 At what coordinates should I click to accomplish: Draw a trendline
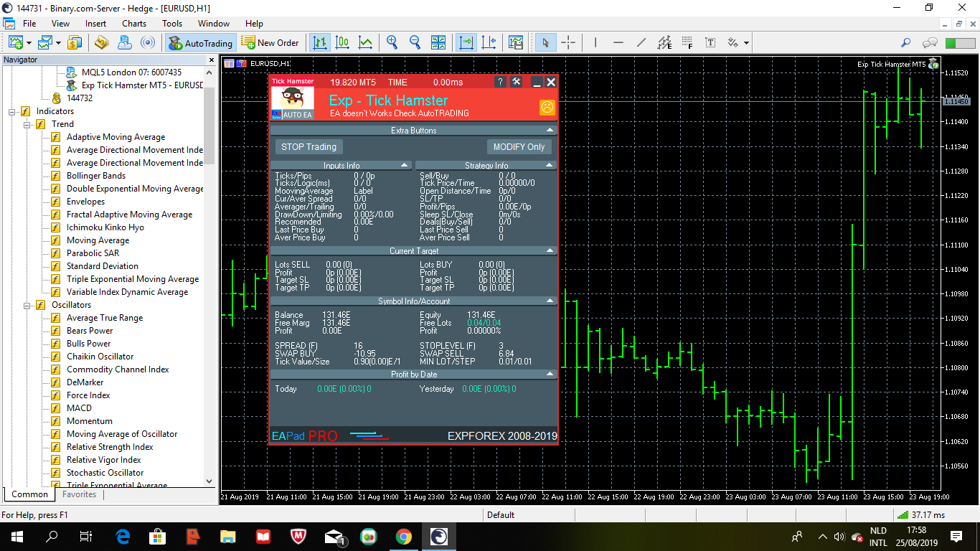641,43
